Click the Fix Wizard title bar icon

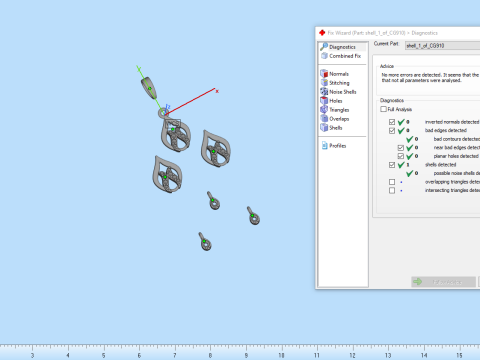coord(322,33)
